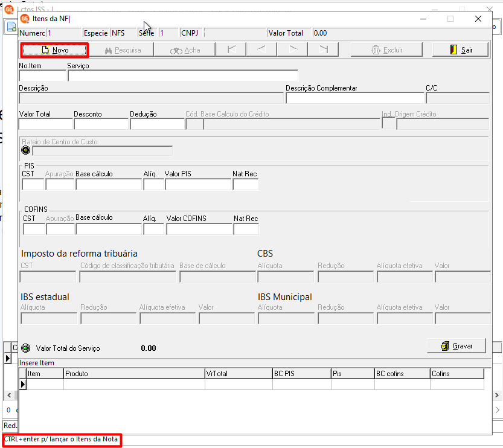
Task: Click the IBS Municipal Alíquota field
Action: click(286, 318)
